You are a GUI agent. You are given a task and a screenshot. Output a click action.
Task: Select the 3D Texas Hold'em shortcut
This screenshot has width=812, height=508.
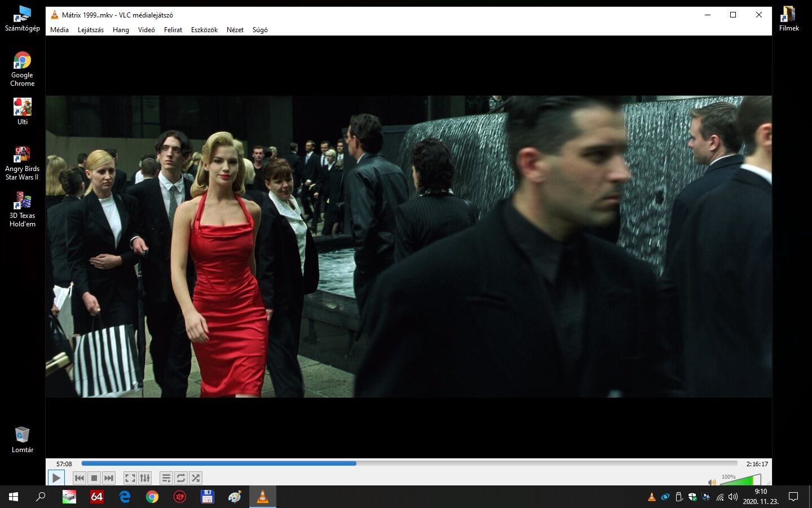(23, 209)
